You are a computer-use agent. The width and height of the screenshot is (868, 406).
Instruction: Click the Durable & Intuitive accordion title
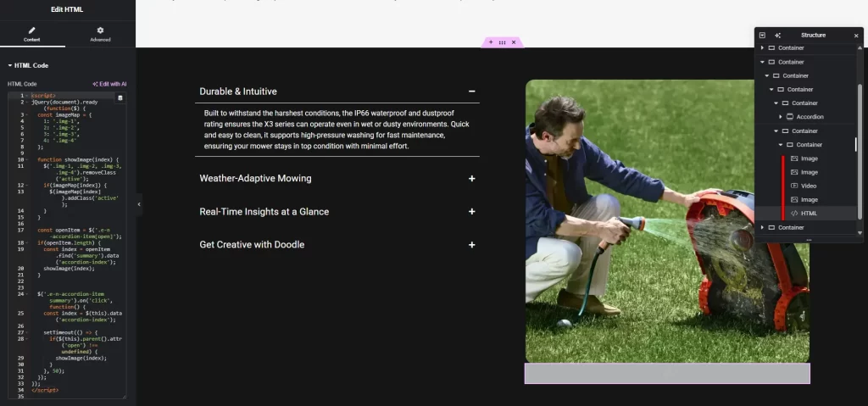point(238,92)
